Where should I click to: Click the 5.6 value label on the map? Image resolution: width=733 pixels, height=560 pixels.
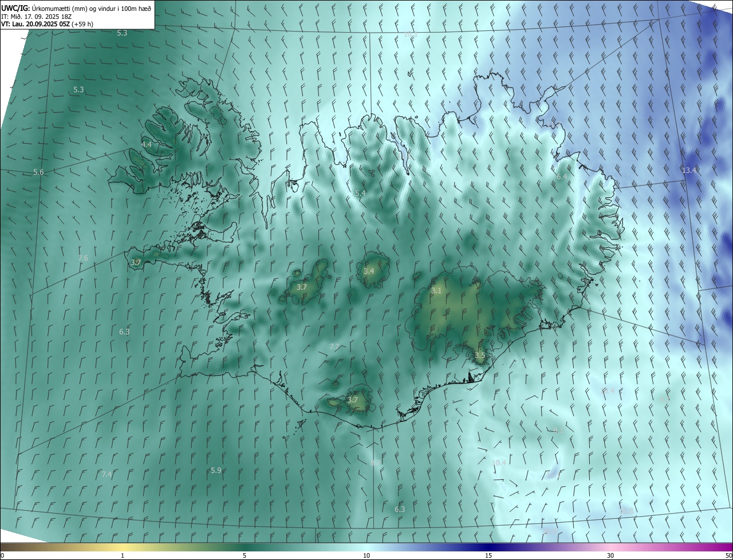click(38, 172)
